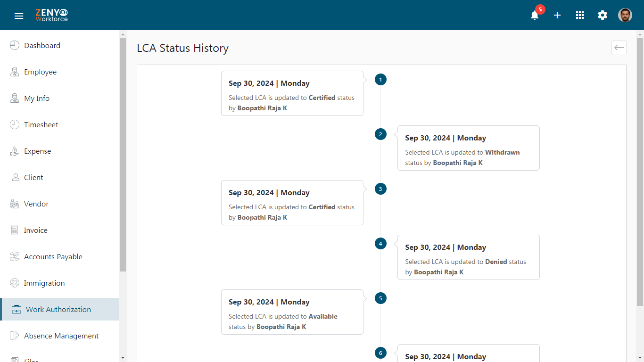Click the Work Authorization briefcase icon

[x=17, y=310]
